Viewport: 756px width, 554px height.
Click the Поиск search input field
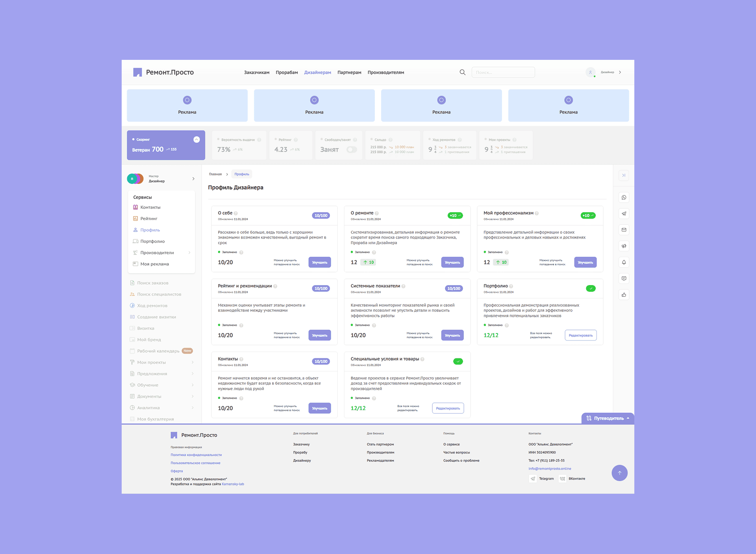pyautogui.click(x=503, y=72)
